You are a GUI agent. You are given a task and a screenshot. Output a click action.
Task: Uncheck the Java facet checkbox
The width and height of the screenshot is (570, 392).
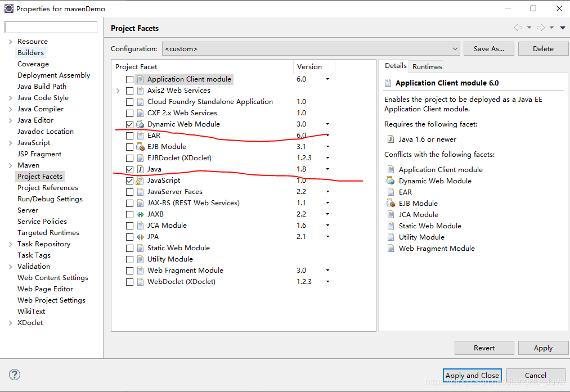point(129,169)
